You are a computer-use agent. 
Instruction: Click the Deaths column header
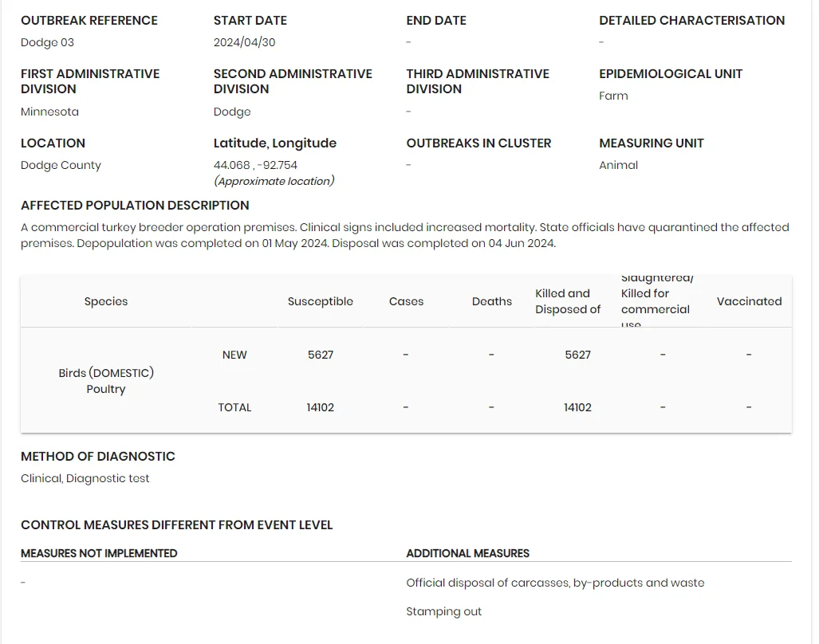tap(491, 301)
